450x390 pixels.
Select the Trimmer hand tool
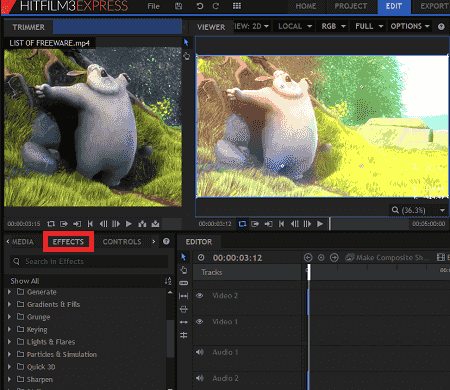[186, 56]
